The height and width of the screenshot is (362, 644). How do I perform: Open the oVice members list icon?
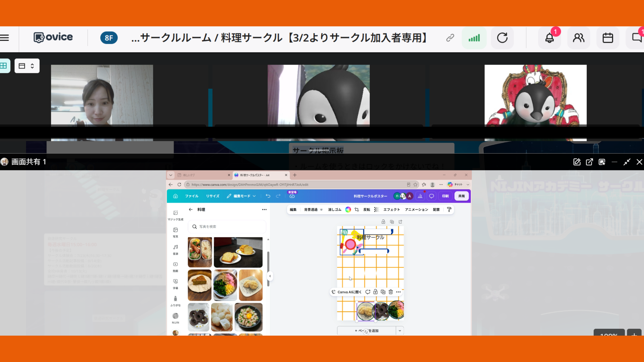click(578, 38)
